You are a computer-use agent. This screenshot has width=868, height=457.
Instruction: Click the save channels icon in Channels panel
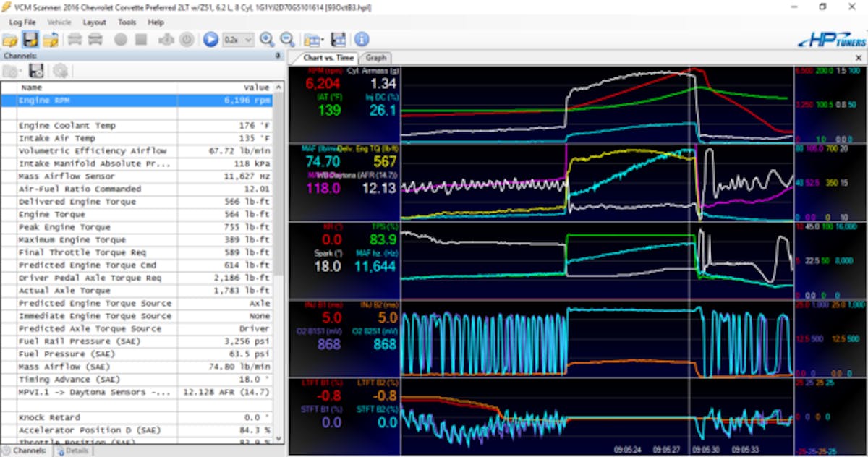[x=36, y=71]
